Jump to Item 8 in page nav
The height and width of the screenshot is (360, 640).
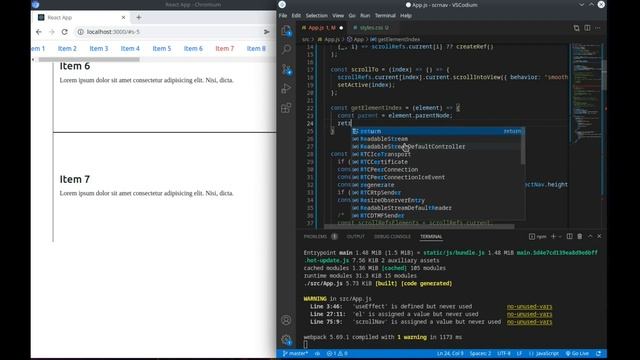(x=256, y=49)
